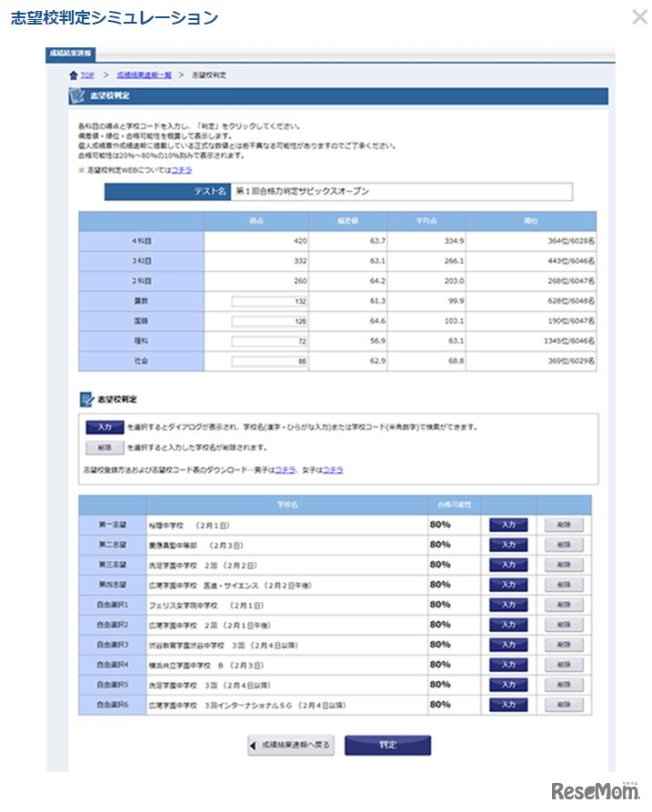
Task: Go to 成績結果速報一覧 breadcrumb link
Action: [141, 75]
